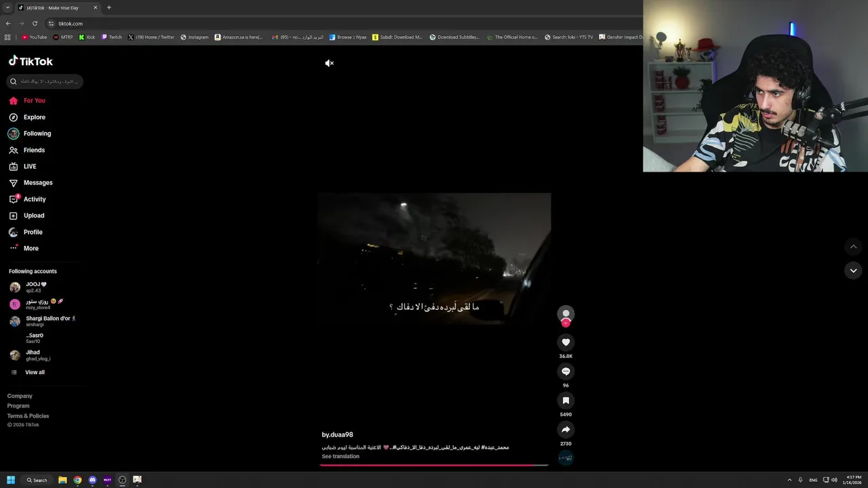
Task: Open the spinning music disc icon
Action: click(566, 458)
